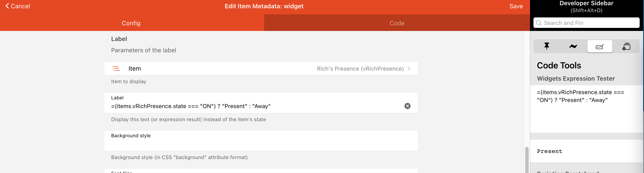Image resolution: width=644 pixels, height=173 pixels.
Task: Select the Config tab
Action: (x=131, y=23)
